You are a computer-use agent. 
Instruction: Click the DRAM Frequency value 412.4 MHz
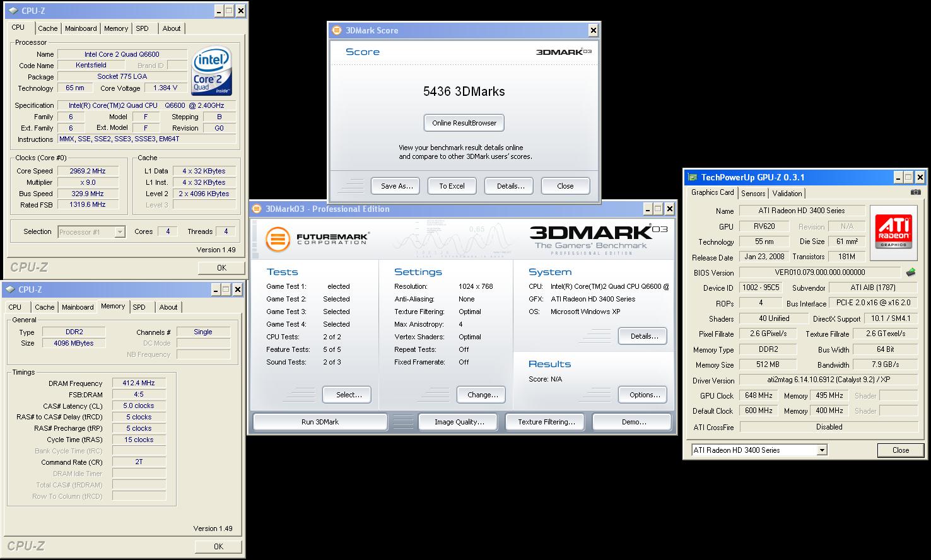[139, 383]
